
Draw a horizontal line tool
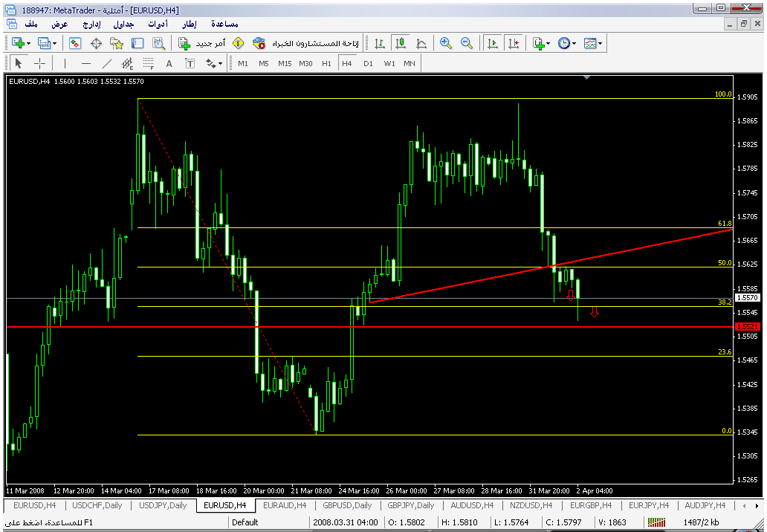tap(86, 64)
